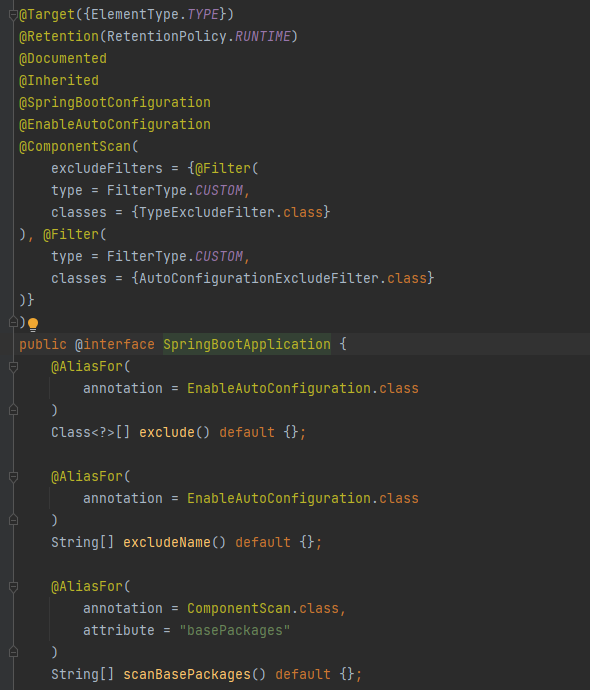The image size is (590, 690).
Task: Click the @SpringBootConfiguration annotation
Action: click(115, 103)
